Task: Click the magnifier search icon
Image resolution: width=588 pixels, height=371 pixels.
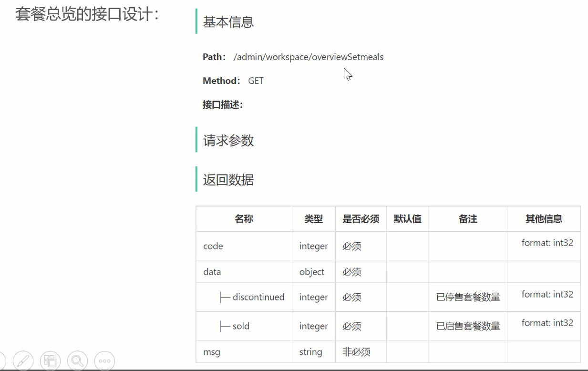Action: 77,361
